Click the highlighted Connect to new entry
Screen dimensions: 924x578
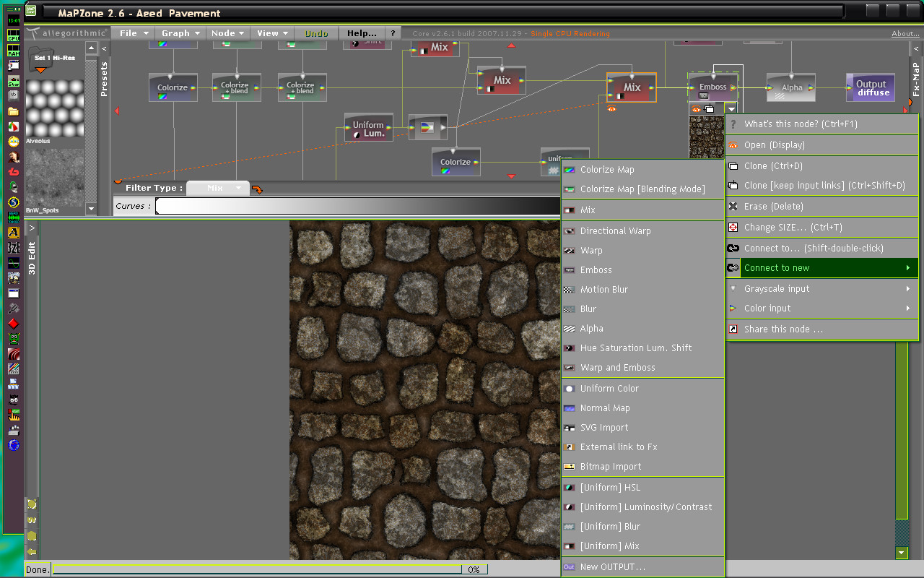point(822,268)
